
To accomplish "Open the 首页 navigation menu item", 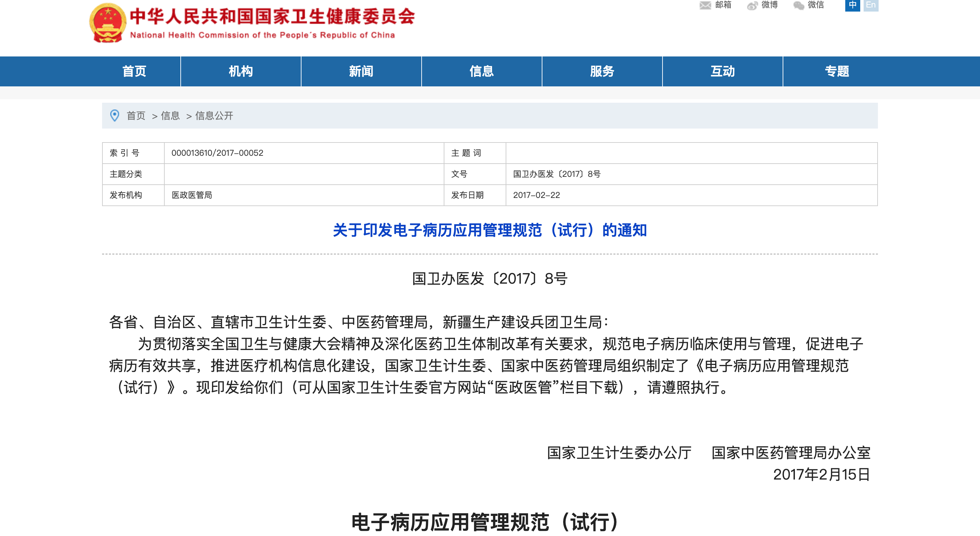I will point(134,71).
